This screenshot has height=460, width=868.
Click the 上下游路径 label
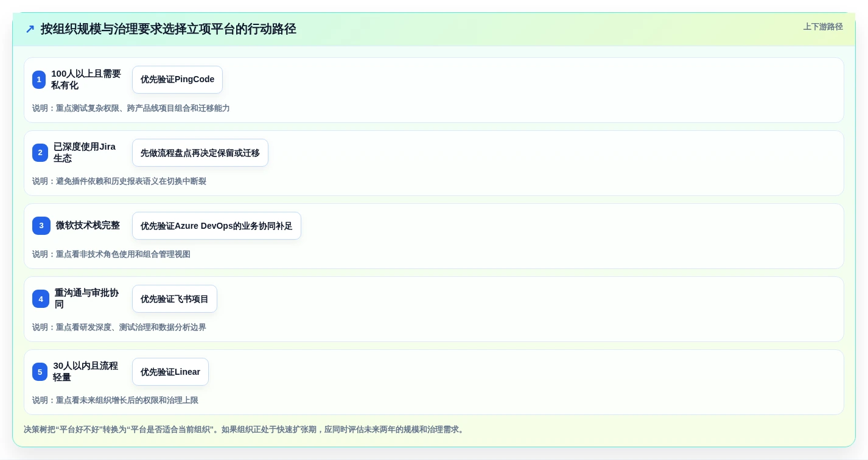click(x=823, y=27)
